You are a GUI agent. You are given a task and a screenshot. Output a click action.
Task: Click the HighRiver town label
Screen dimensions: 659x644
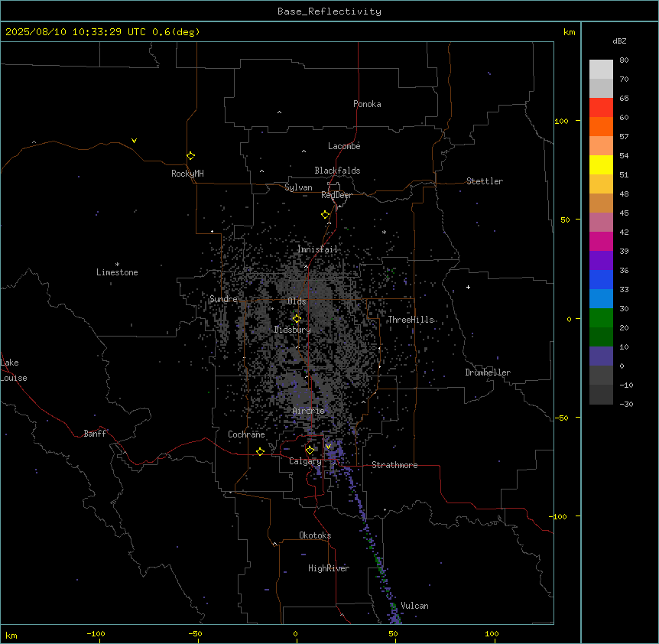[x=329, y=568]
